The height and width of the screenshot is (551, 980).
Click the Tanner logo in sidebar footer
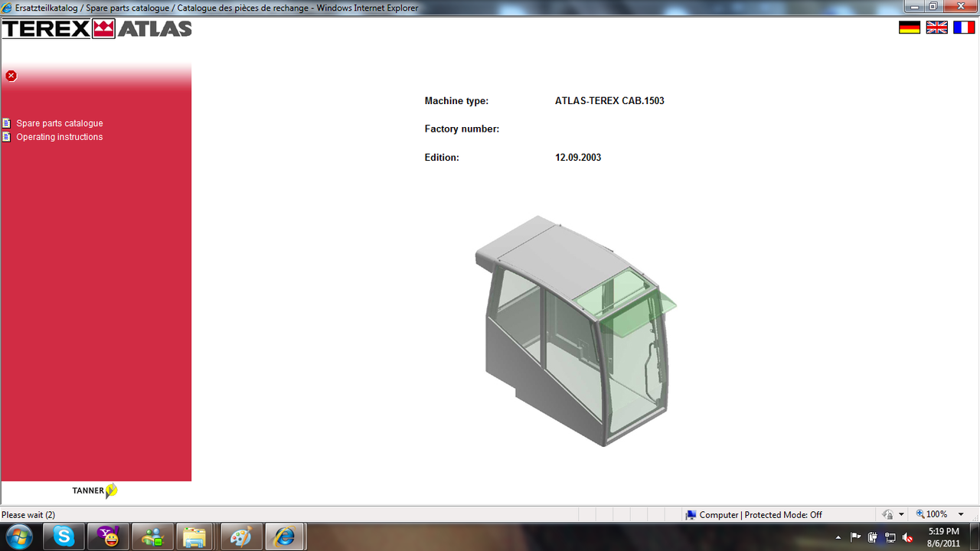click(95, 491)
